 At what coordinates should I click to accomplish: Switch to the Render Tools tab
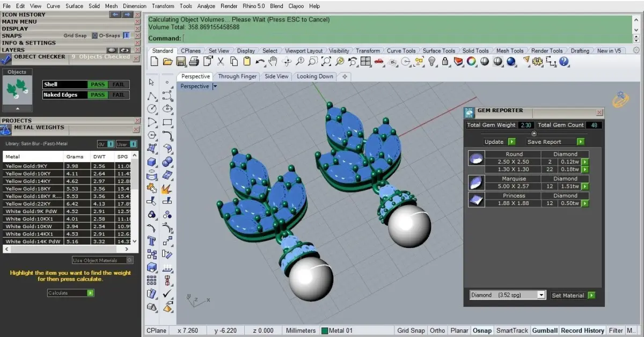547,51
